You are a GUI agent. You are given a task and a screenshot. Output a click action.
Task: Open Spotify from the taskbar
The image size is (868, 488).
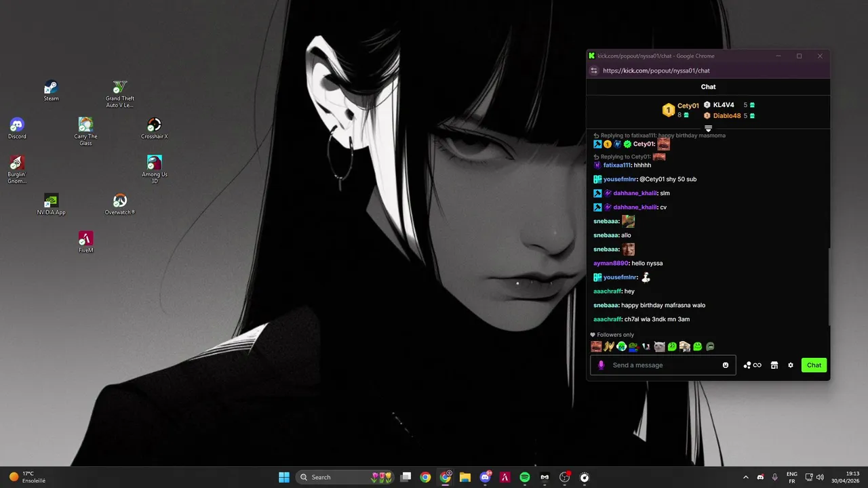point(525,477)
